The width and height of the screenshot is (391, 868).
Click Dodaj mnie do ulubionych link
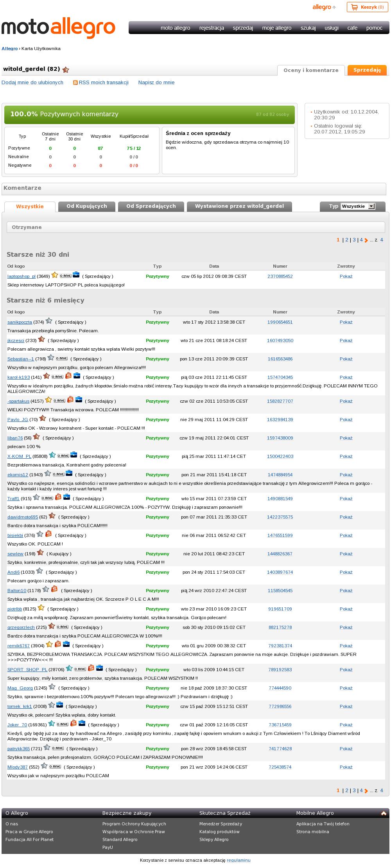(32, 83)
